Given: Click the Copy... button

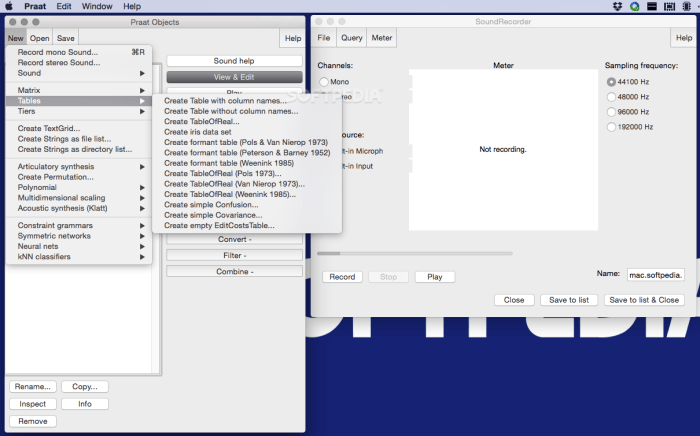Looking at the screenshot, I should [85, 386].
